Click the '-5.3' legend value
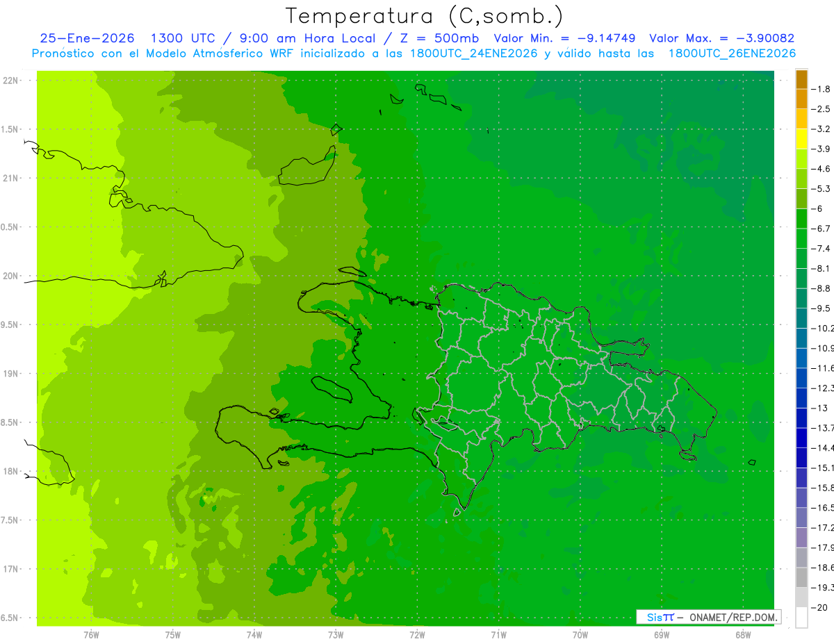Screen dimensions: 834x644 [x=821, y=188]
